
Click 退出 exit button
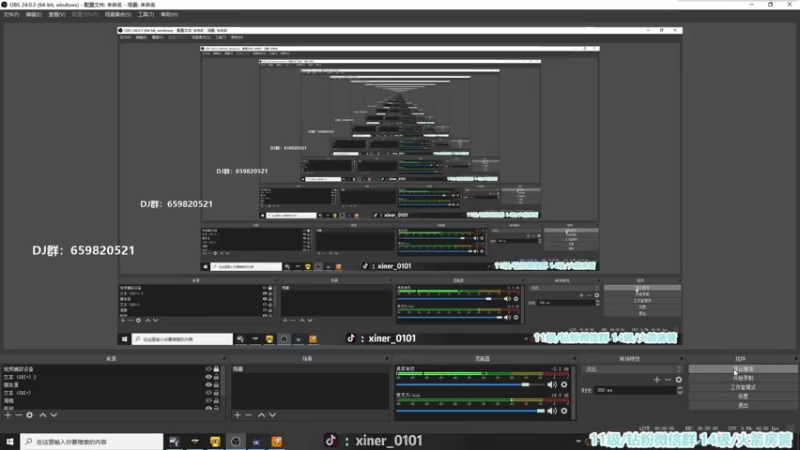(743, 406)
